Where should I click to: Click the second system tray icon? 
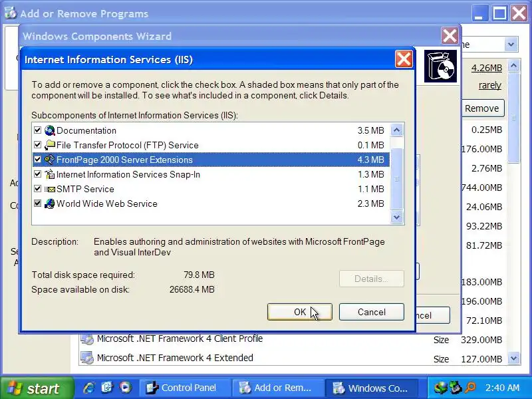tap(456, 388)
